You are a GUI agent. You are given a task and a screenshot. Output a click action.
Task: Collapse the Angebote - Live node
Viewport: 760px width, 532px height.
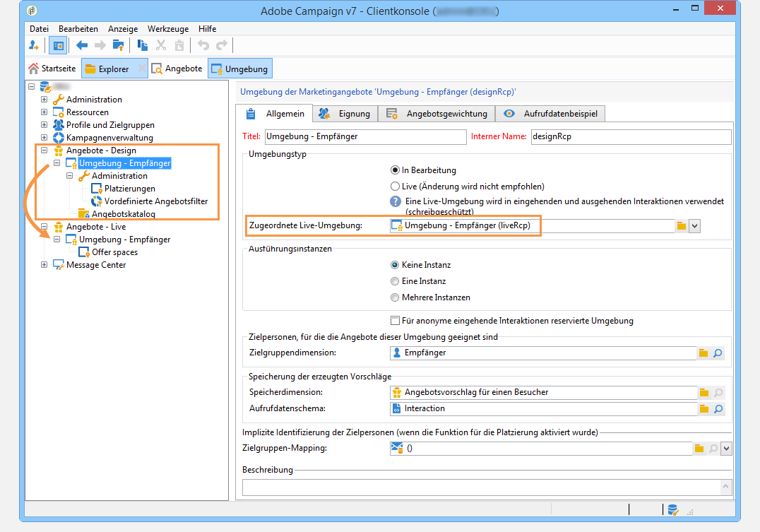click(x=44, y=227)
